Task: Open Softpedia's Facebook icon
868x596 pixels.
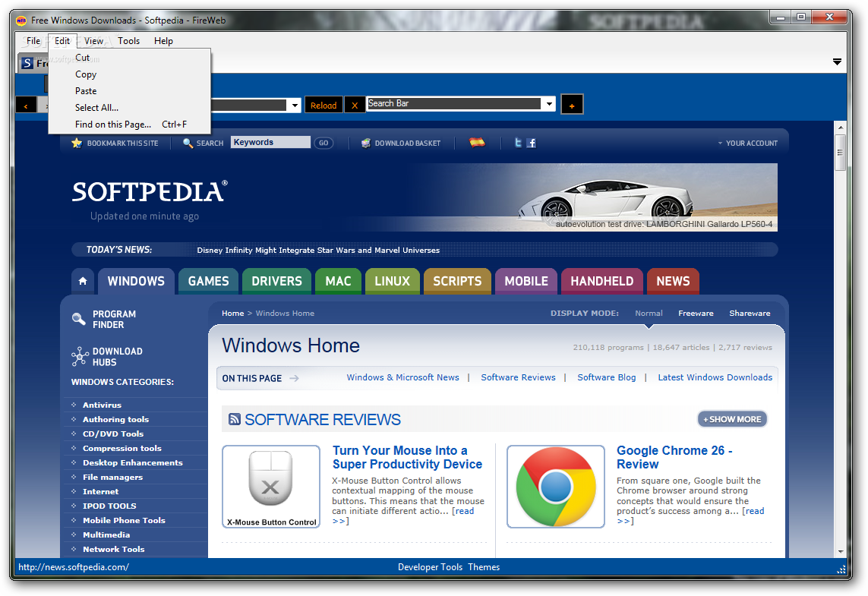Action: pos(531,143)
